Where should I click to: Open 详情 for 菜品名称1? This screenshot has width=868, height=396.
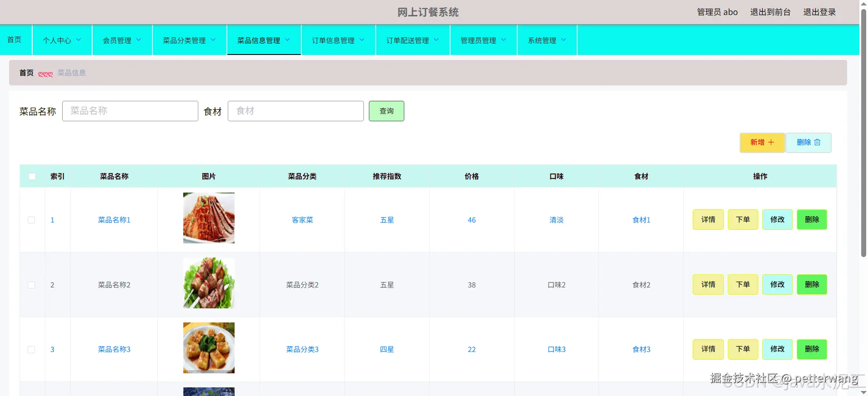point(708,219)
